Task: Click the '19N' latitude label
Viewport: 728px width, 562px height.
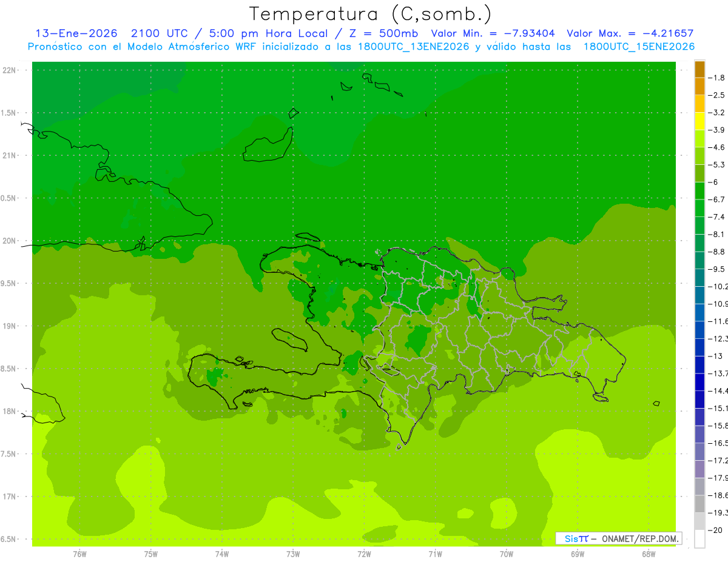Action: click(10, 326)
